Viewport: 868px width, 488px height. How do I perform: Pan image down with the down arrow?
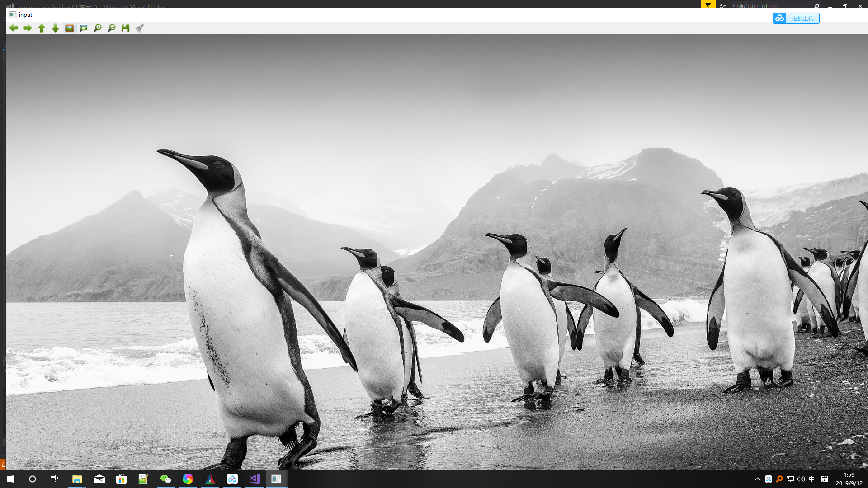coord(55,28)
